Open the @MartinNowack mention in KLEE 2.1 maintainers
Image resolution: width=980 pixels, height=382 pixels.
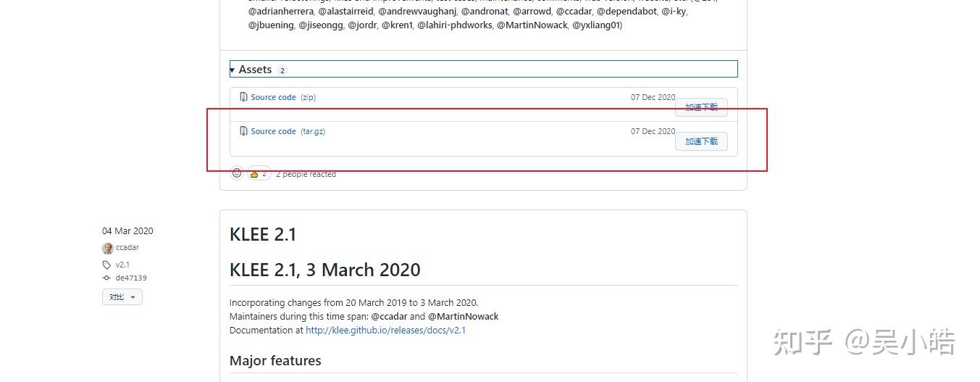463,316
